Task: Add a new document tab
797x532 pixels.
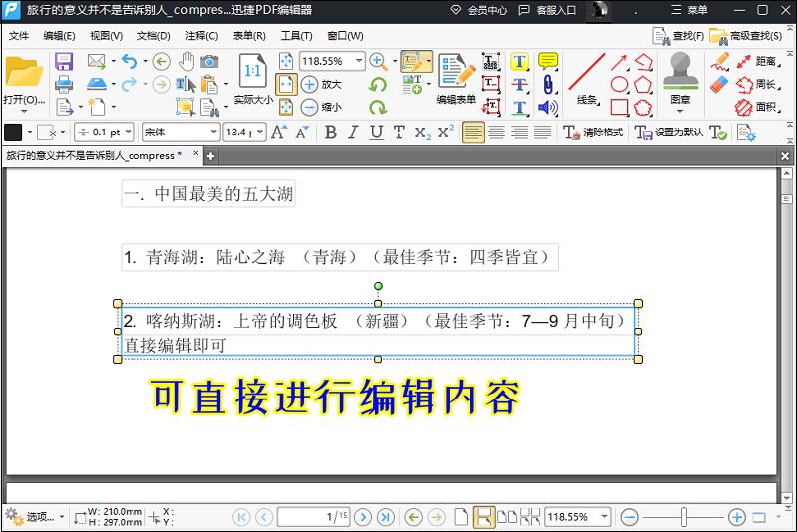Action: tap(210, 157)
